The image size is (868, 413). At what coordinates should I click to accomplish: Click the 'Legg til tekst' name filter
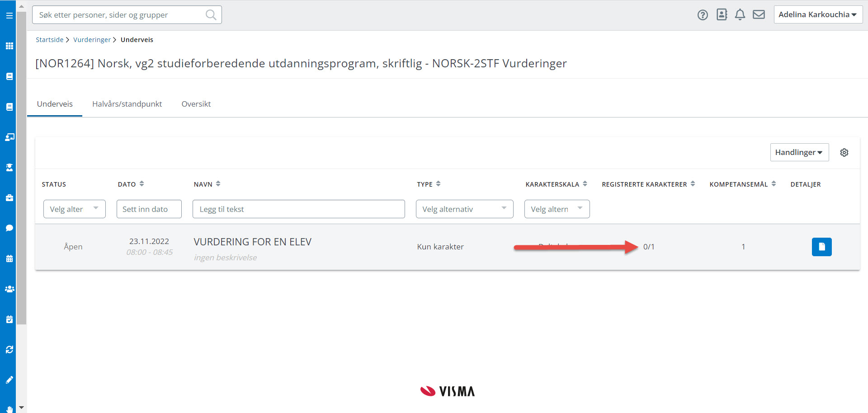click(x=298, y=209)
